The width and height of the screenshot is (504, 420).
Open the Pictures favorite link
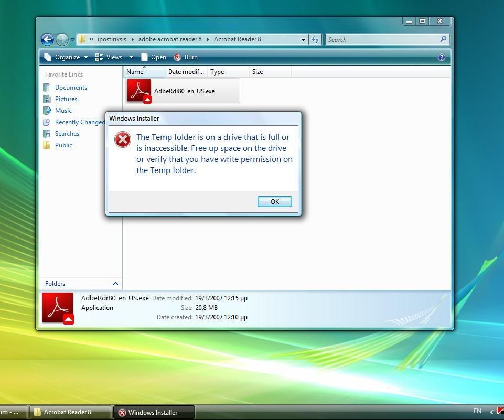[x=66, y=99]
